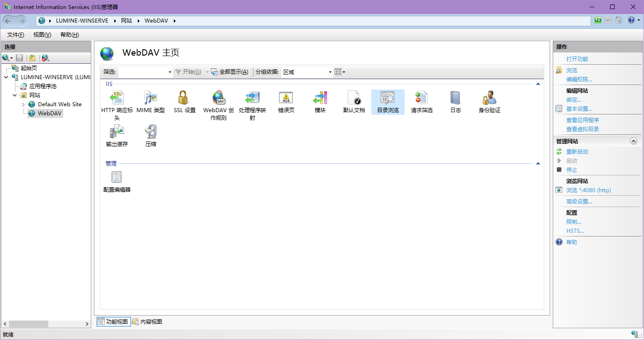Select 应用程序池 in connections tree

42,86
